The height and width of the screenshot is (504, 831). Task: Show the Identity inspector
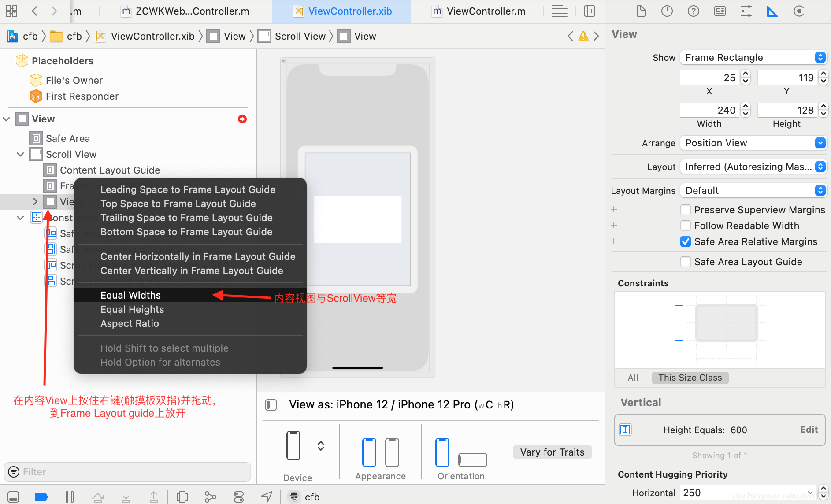(720, 11)
